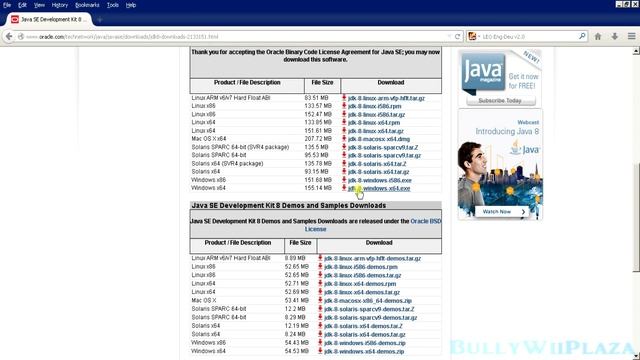The width and height of the screenshot is (640, 360).
Task: Download jdk-8-windows-x64-demos.zip
Action: (364, 351)
